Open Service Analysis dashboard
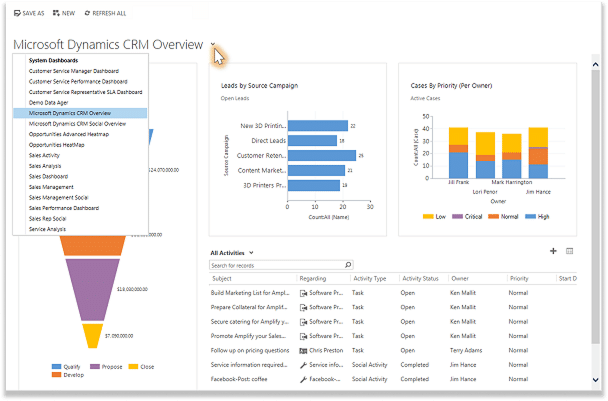The height and width of the screenshot is (401, 608). [47, 229]
